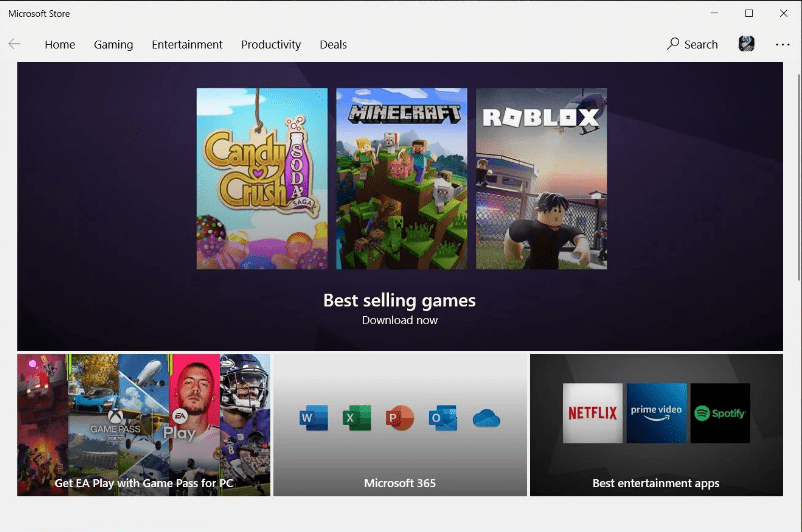Open the user profile avatar

click(x=746, y=44)
